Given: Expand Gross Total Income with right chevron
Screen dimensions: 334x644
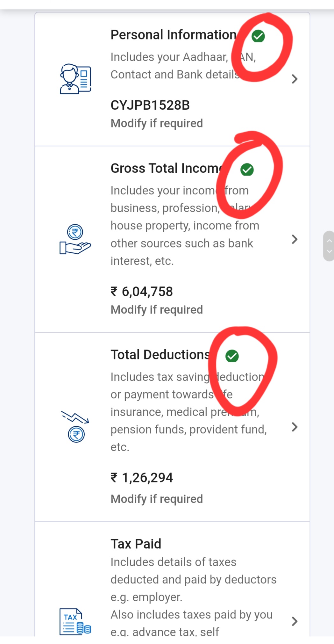Looking at the screenshot, I should click(x=295, y=239).
